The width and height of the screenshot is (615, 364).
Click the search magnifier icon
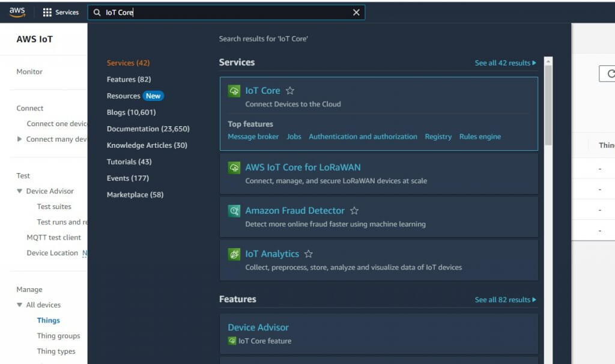coord(97,12)
